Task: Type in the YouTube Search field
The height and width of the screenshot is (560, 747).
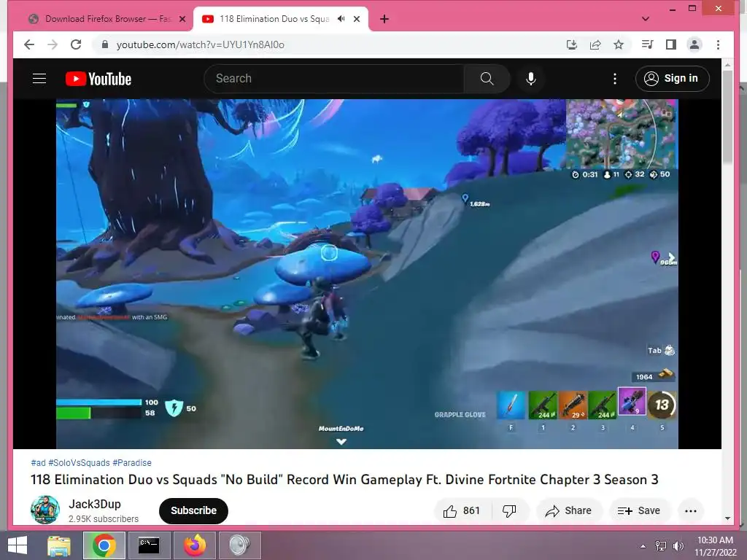Action: (334, 79)
